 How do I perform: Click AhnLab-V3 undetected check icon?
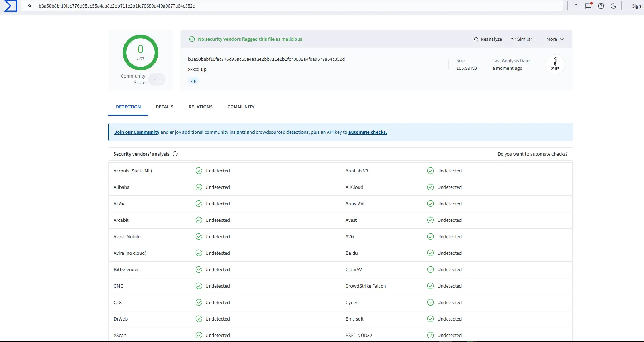(x=431, y=171)
